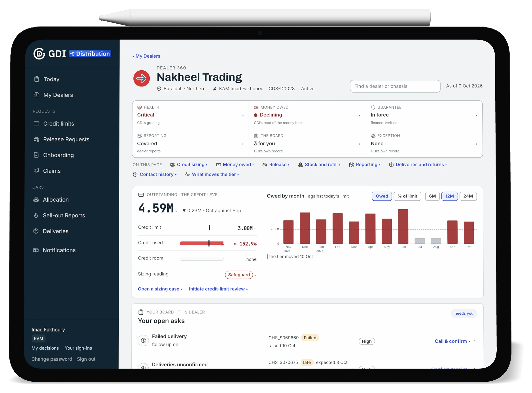Click the Contact history clock icon

point(135,175)
